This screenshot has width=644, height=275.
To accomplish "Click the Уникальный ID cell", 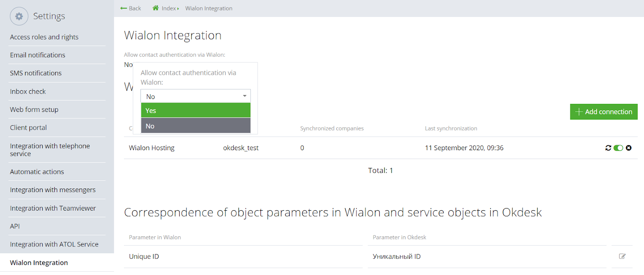I will [x=396, y=256].
